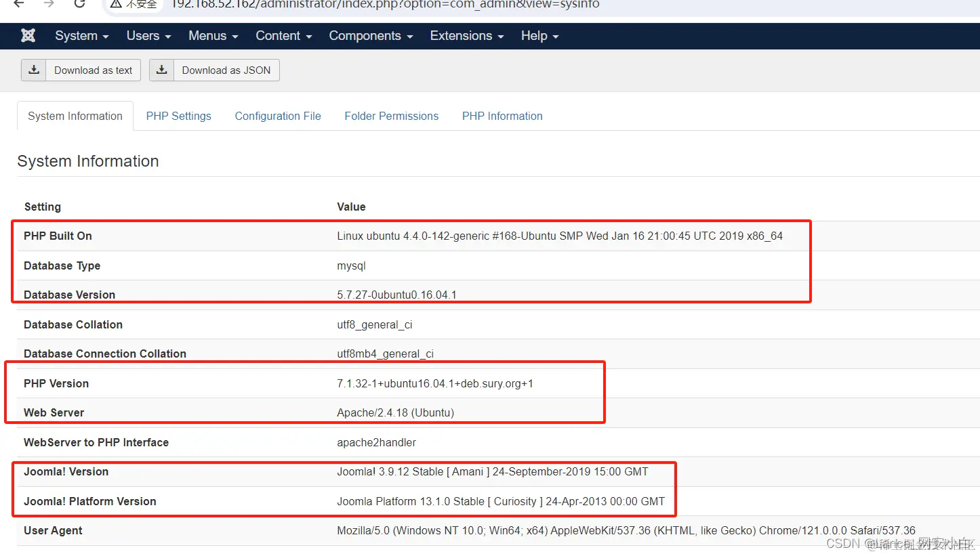This screenshot has width=980, height=556.
Task: Open the Extensions dropdown menu
Action: pyautogui.click(x=467, y=36)
